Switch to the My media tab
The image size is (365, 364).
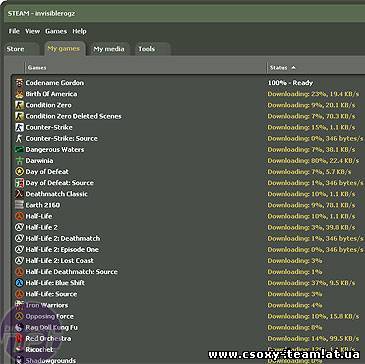click(x=109, y=49)
